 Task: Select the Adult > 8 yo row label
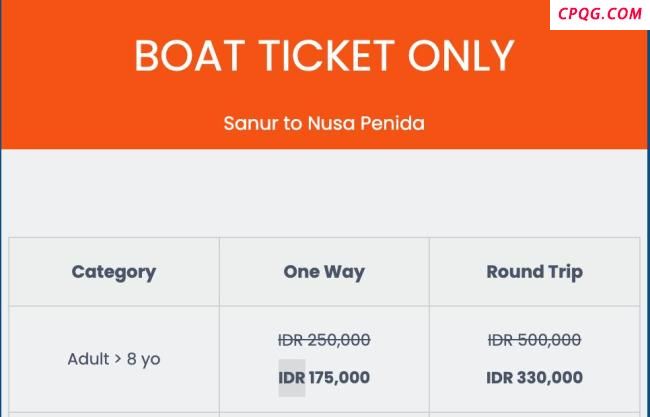click(x=114, y=359)
